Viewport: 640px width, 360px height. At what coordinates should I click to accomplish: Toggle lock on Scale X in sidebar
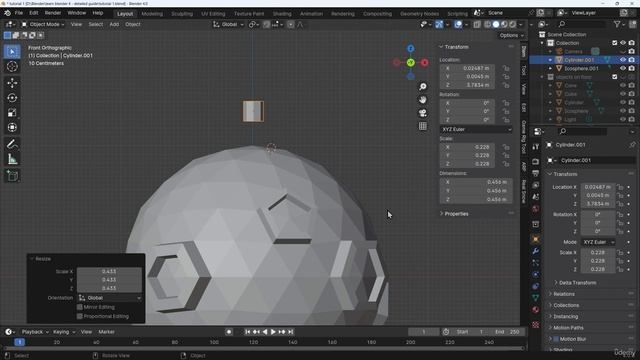pos(506,147)
